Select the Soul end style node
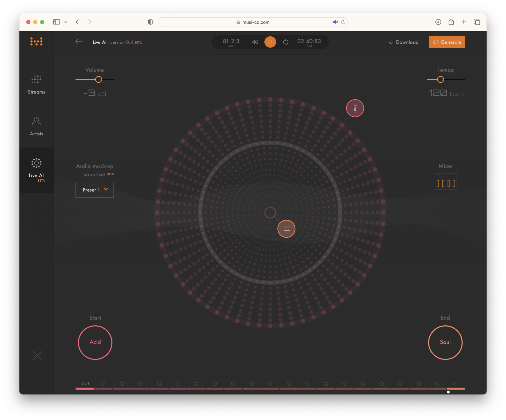 pyautogui.click(x=445, y=342)
